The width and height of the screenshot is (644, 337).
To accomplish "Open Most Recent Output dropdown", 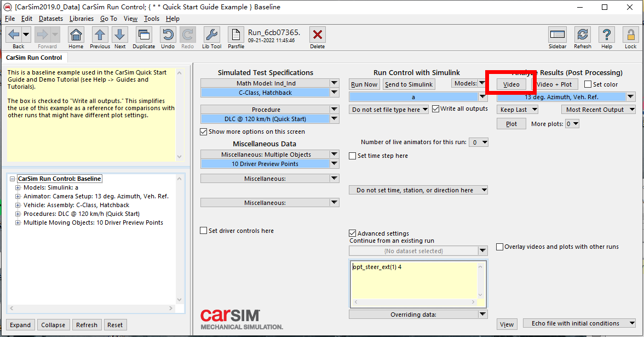I will click(599, 110).
